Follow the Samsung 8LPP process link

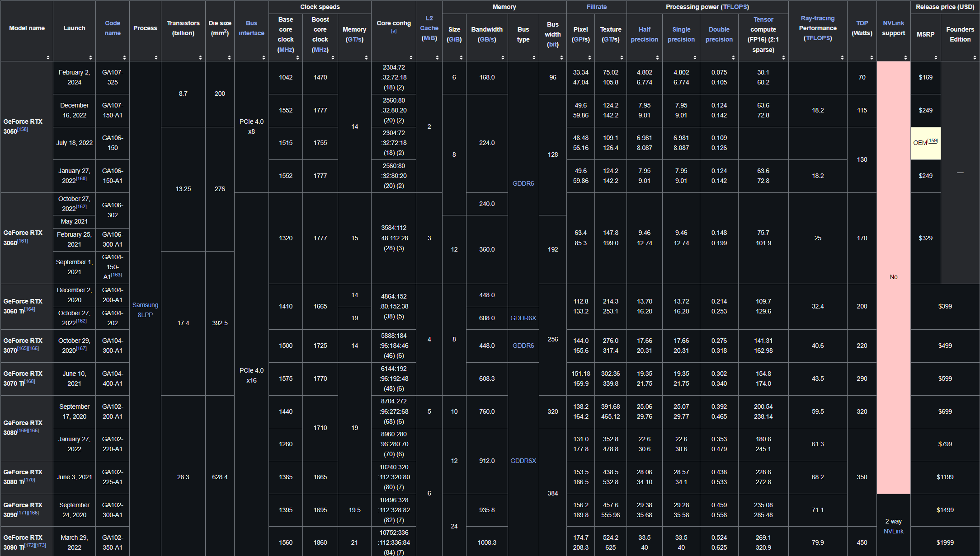tap(145, 310)
